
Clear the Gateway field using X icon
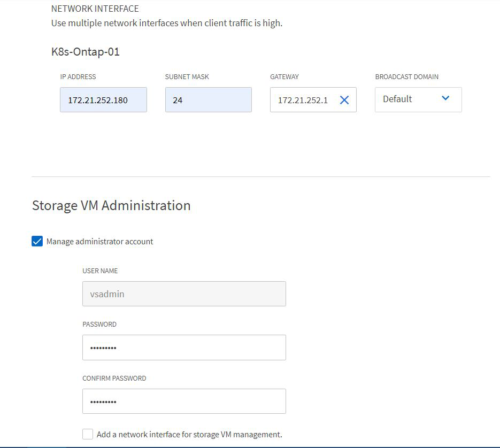(344, 100)
